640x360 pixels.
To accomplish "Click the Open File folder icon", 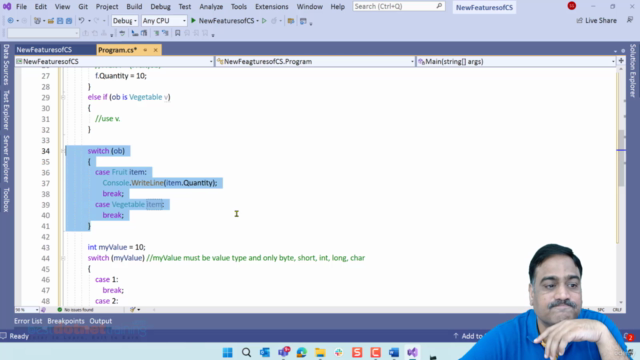I will click(x=51, y=20).
